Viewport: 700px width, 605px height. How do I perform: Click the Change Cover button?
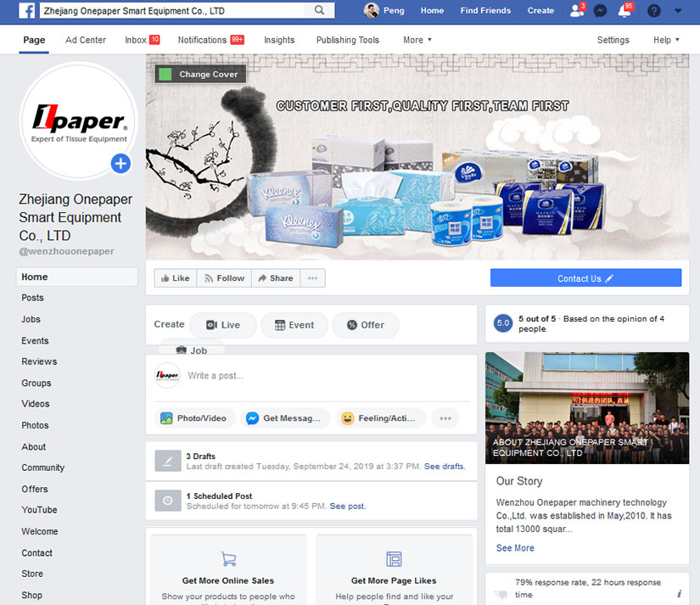200,74
